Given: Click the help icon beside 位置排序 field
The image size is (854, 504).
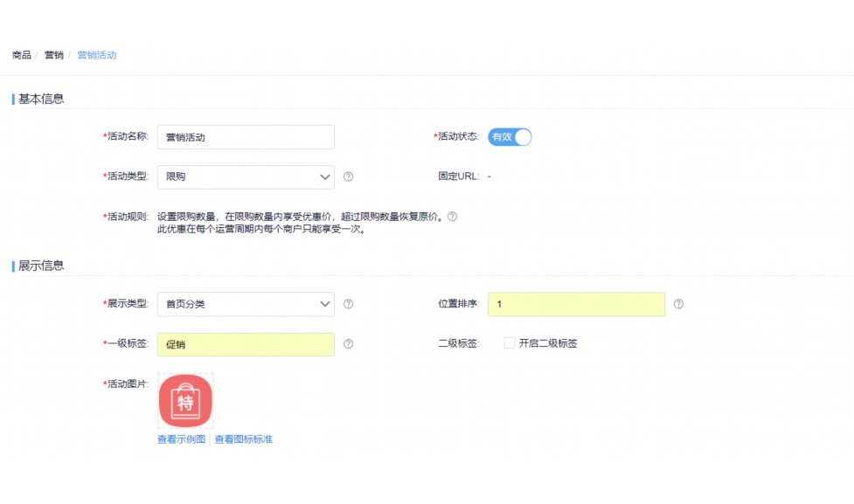Looking at the screenshot, I should pyautogui.click(x=678, y=304).
